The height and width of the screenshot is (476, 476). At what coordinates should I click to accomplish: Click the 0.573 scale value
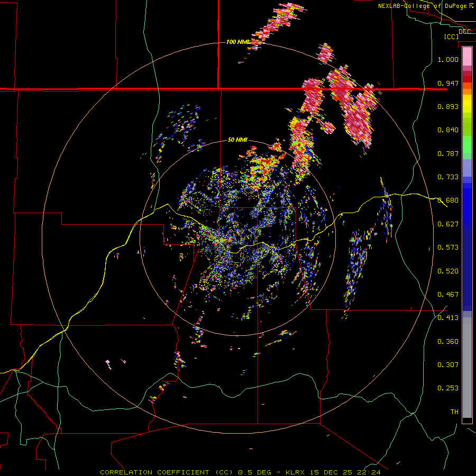point(448,248)
